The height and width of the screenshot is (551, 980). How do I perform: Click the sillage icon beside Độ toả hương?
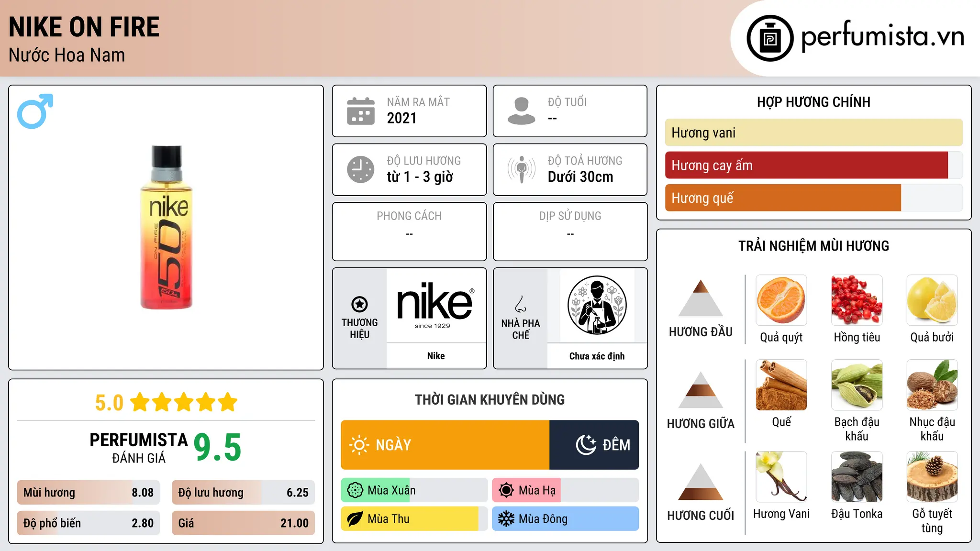[x=522, y=169]
